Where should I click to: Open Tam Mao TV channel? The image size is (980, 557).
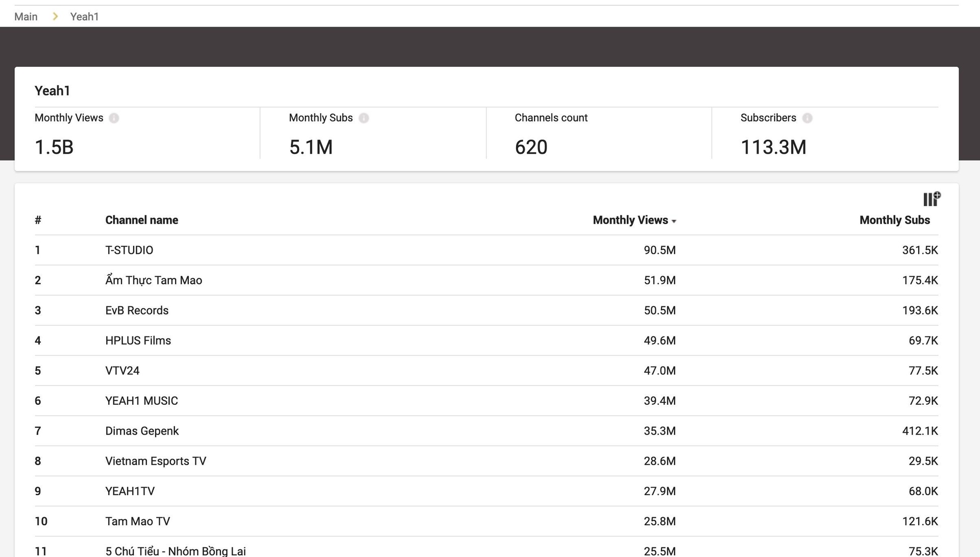coord(137,521)
